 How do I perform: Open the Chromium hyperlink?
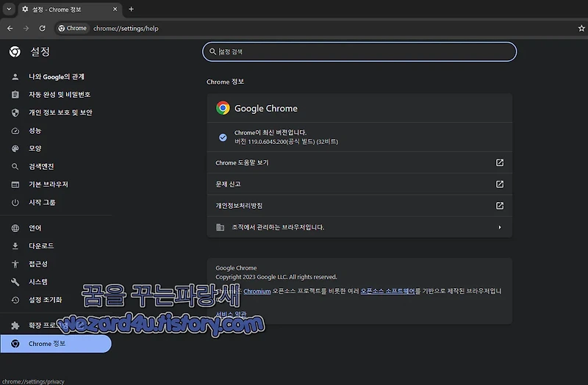(257, 291)
